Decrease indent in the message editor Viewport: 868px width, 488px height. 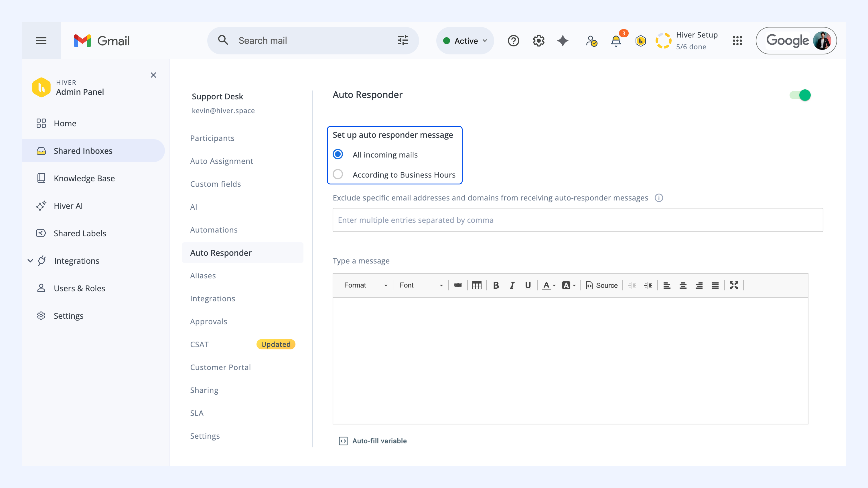632,285
